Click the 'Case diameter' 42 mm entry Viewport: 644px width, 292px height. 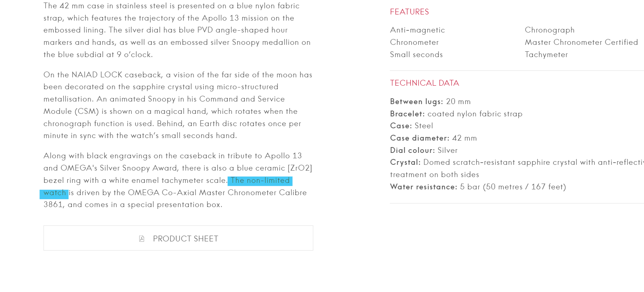tap(433, 138)
